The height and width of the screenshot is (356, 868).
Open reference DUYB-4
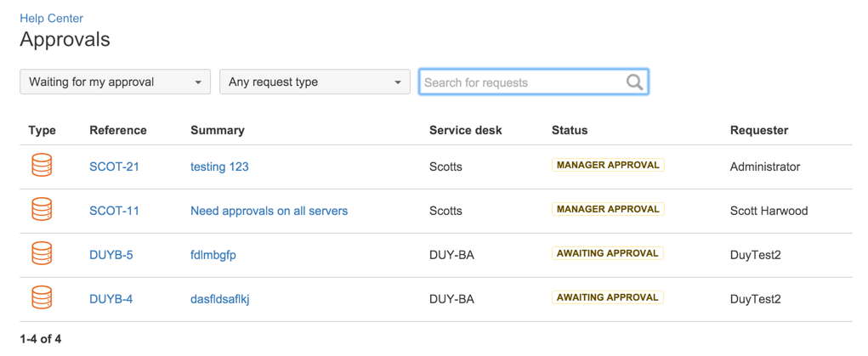click(111, 299)
